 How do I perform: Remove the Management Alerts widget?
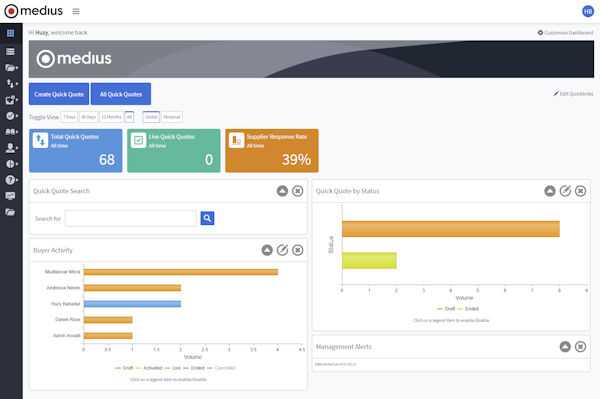(580, 347)
